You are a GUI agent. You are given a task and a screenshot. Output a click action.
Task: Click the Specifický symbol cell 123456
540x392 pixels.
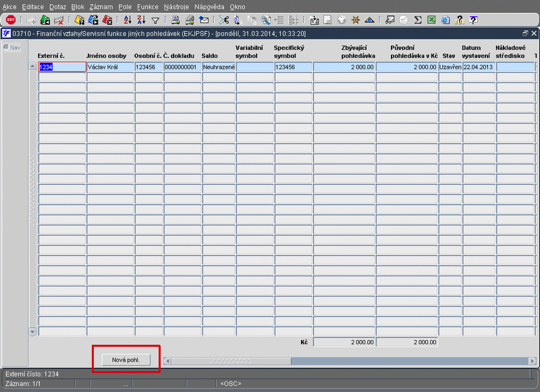click(x=293, y=67)
